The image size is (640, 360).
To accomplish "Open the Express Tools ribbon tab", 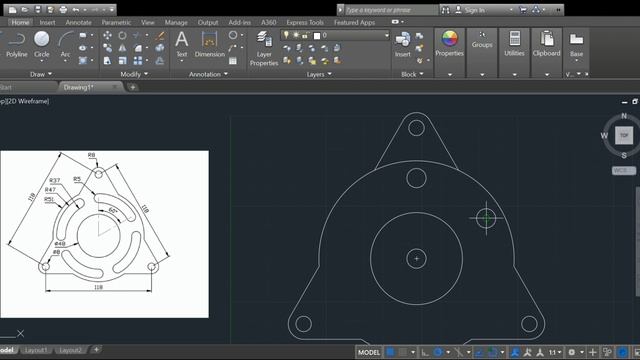I will [305, 22].
